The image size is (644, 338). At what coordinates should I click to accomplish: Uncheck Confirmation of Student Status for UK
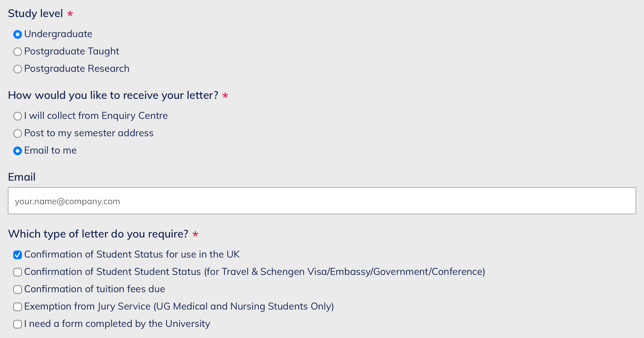point(18,255)
